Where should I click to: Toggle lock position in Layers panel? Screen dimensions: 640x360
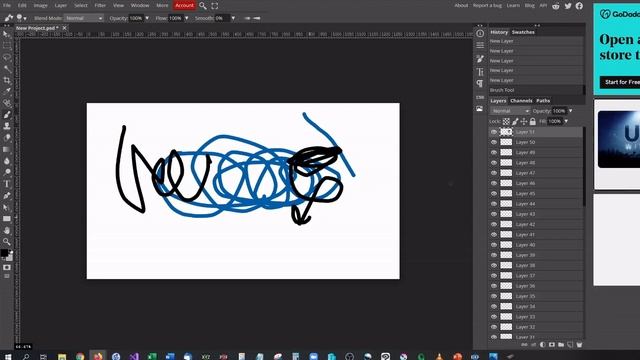click(x=524, y=122)
